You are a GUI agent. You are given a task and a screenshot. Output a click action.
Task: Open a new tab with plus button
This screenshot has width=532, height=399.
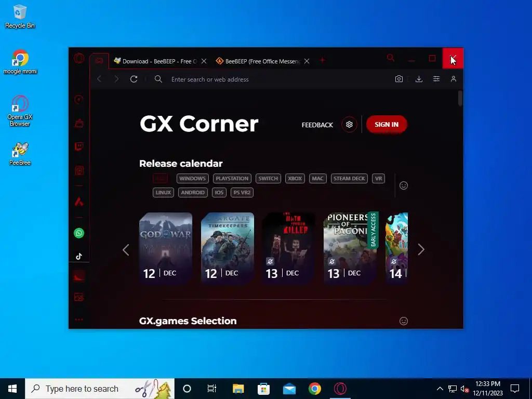click(322, 60)
